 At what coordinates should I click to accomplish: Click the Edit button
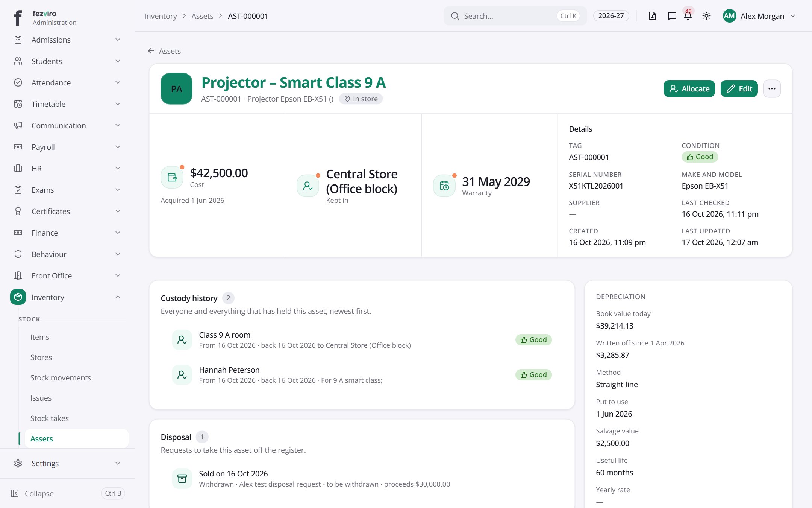(739, 89)
